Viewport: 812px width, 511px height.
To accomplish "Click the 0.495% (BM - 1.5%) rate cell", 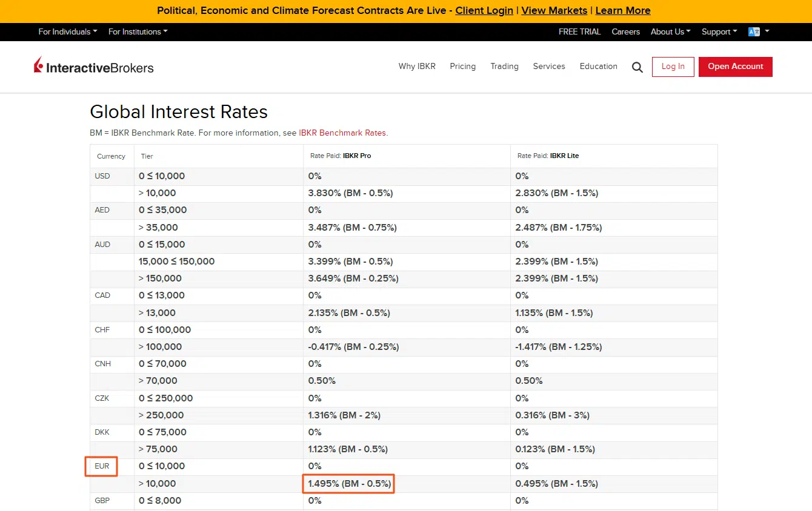I will click(614, 484).
